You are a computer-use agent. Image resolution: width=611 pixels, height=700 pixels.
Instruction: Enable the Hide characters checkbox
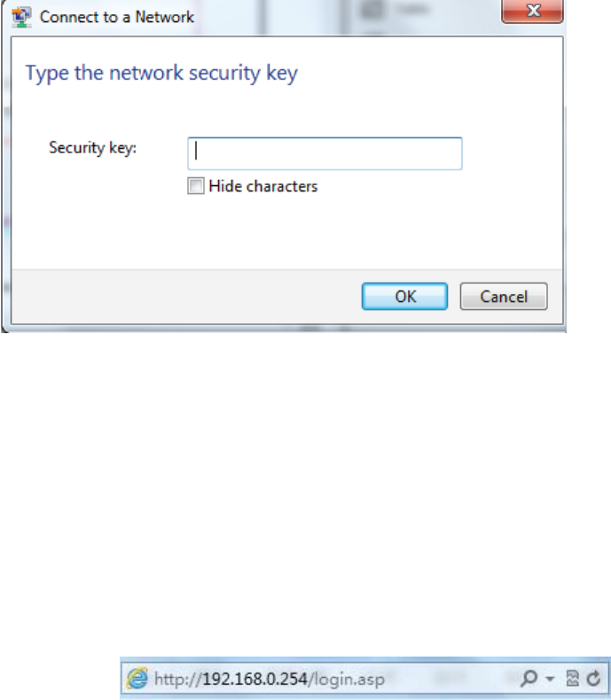point(196,187)
